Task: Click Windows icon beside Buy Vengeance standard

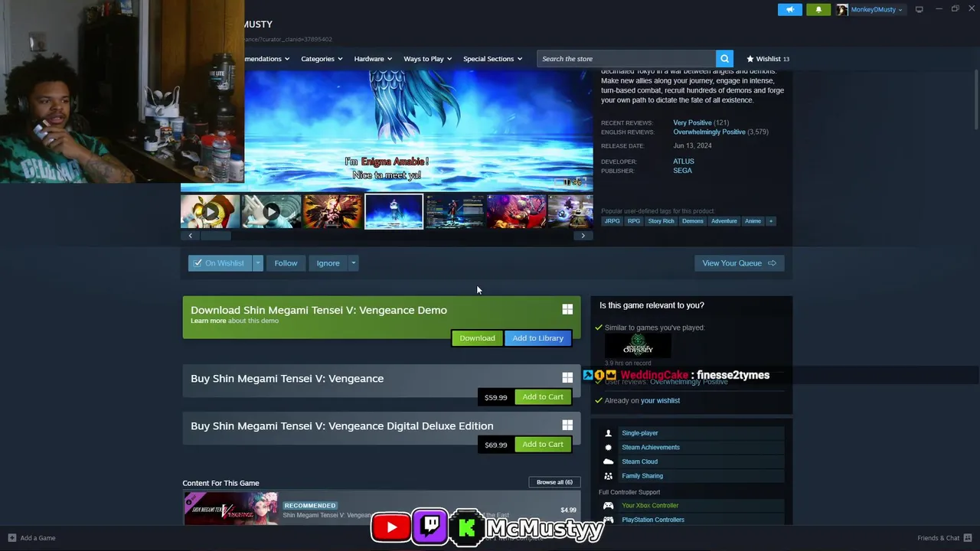Action: [x=567, y=378]
